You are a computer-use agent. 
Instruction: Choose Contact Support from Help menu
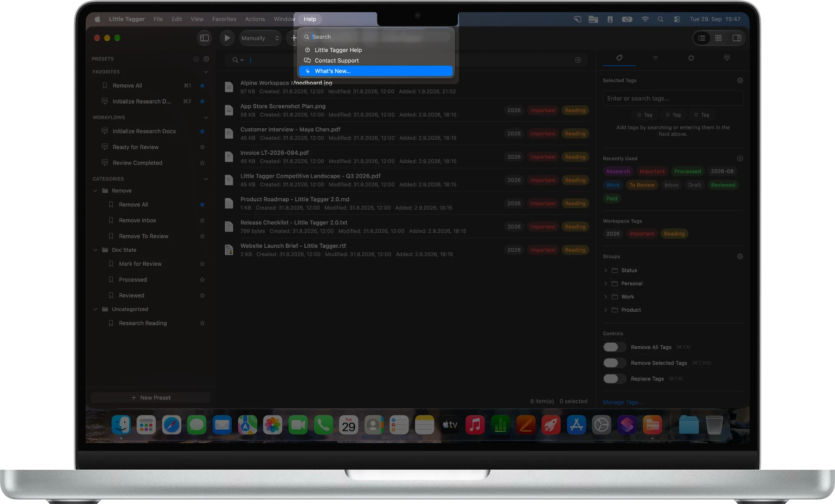pyautogui.click(x=376, y=60)
